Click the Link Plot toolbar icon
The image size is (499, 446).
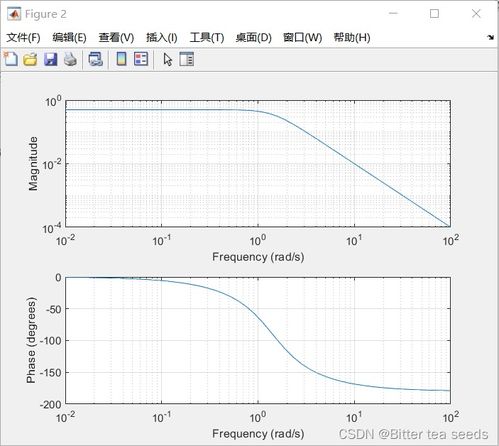point(96,59)
